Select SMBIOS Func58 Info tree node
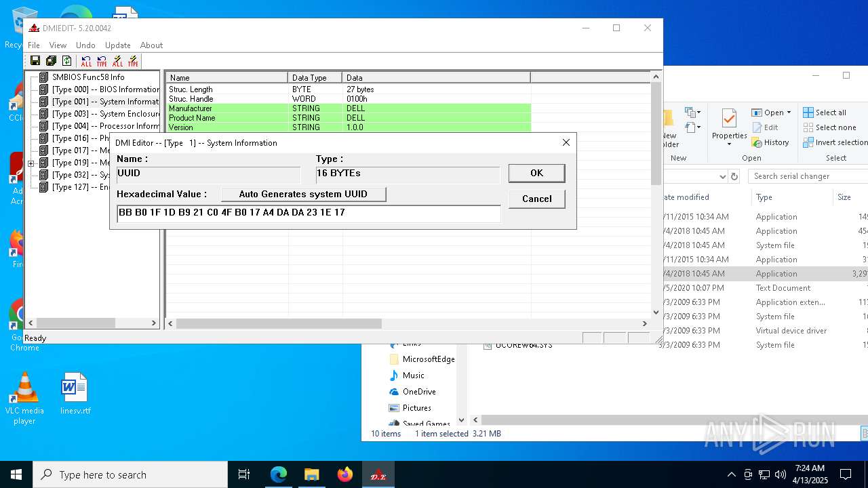This screenshot has height=488, width=868. pyautogui.click(x=88, y=77)
